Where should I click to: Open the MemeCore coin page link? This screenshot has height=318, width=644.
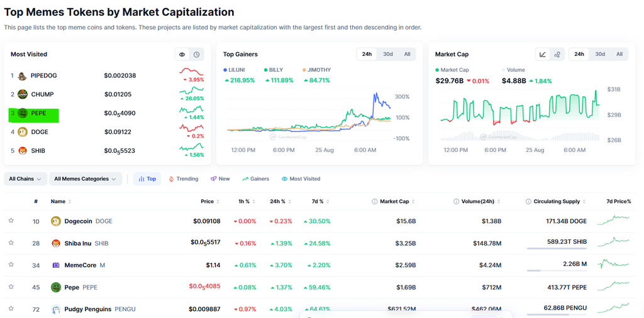click(85, 265)
